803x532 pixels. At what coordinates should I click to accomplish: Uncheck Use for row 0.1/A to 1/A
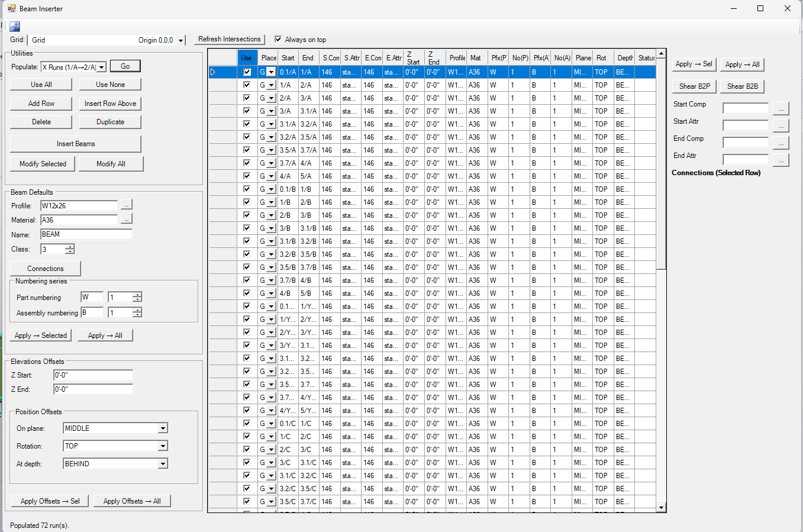tap(247, 72)
